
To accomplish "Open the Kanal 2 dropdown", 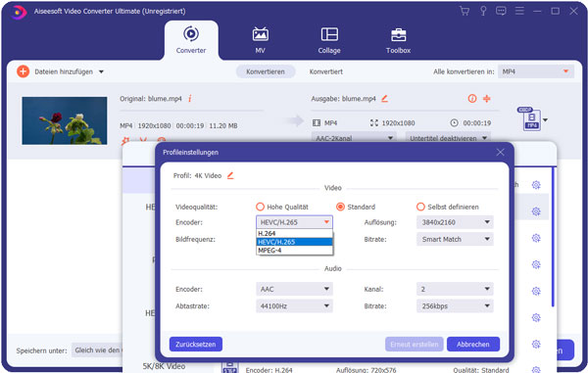I will pos(455,289).
